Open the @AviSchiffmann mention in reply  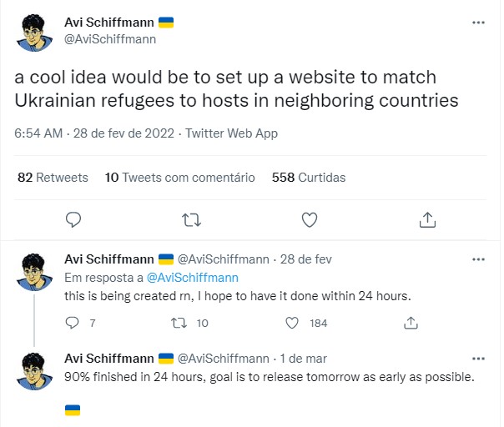pos(193,278)
